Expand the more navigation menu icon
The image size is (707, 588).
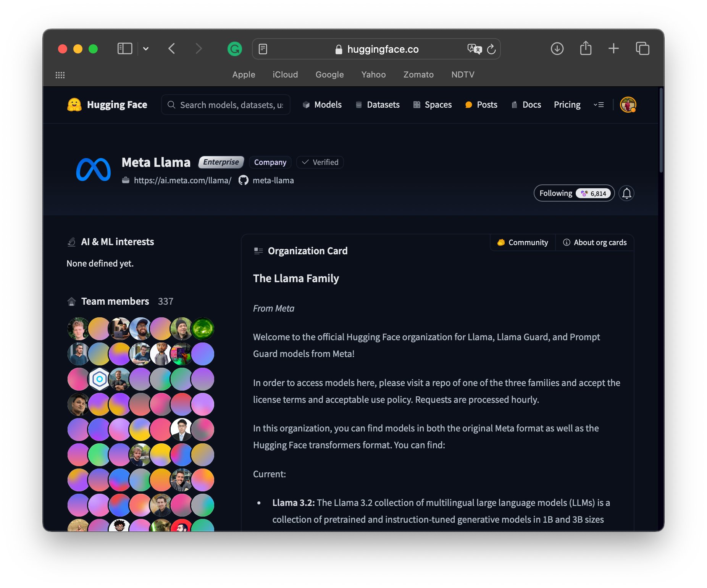pyautogui.click(x=599, y=105)
